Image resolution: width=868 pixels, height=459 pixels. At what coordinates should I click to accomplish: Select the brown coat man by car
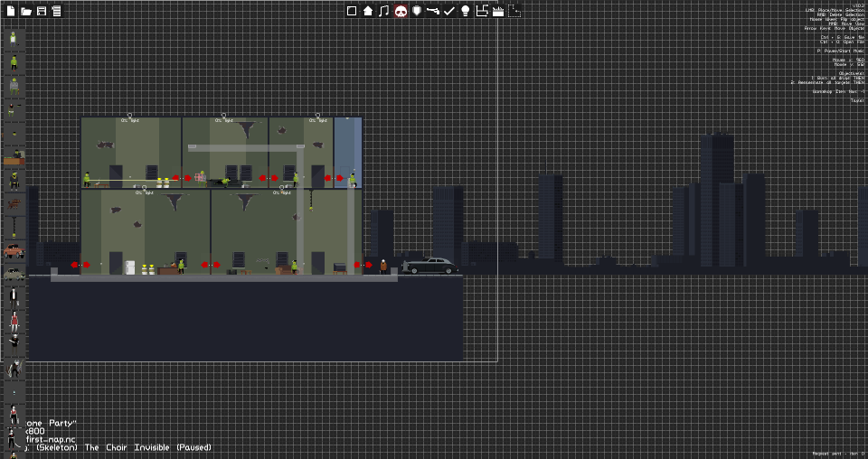point(383,267)
